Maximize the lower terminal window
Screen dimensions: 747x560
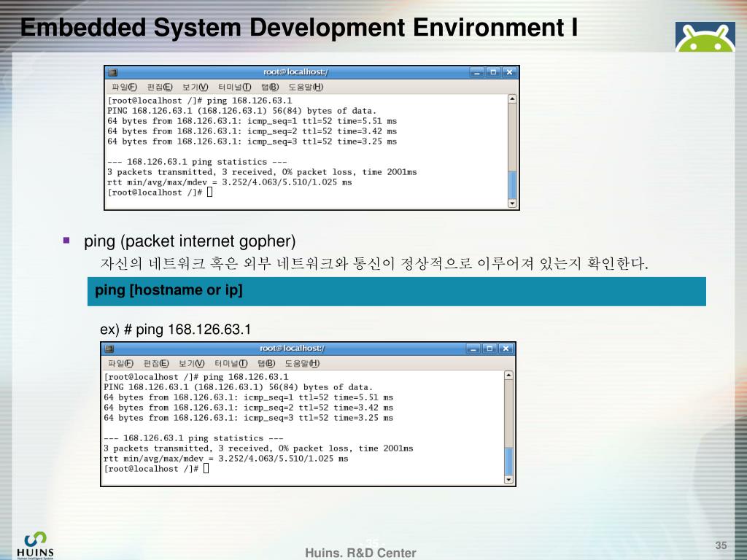coord(489,349)
